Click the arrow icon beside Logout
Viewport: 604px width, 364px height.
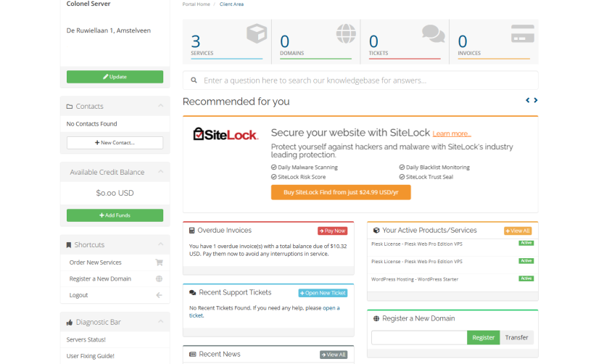tap(159, 295)
